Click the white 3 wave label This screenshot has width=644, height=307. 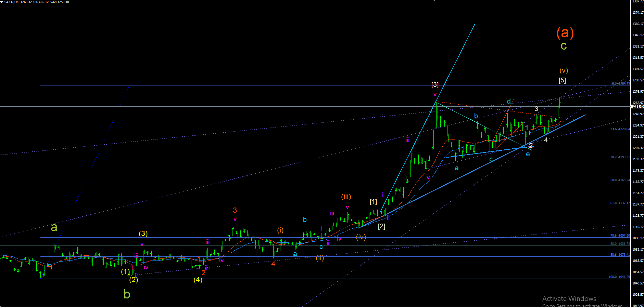(536, 109)
